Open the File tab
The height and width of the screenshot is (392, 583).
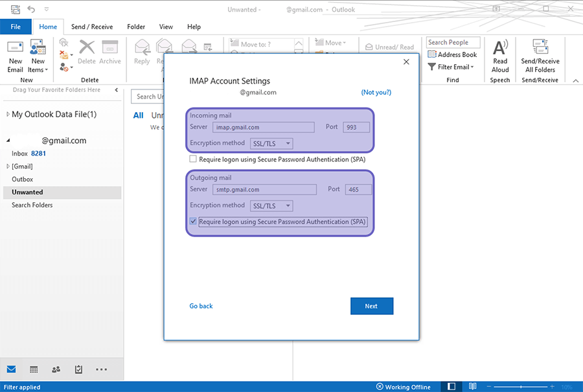pyautogui.click(x=16, y=27)
